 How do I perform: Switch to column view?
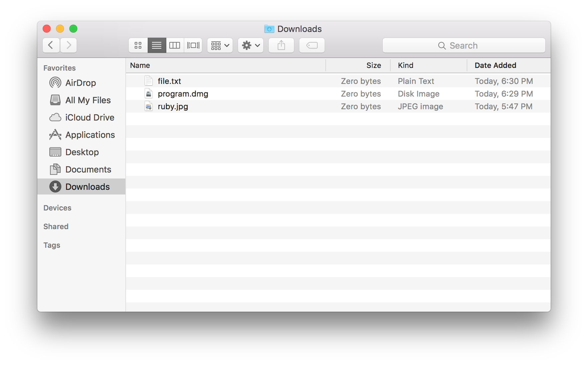click(x=175, y=45)
